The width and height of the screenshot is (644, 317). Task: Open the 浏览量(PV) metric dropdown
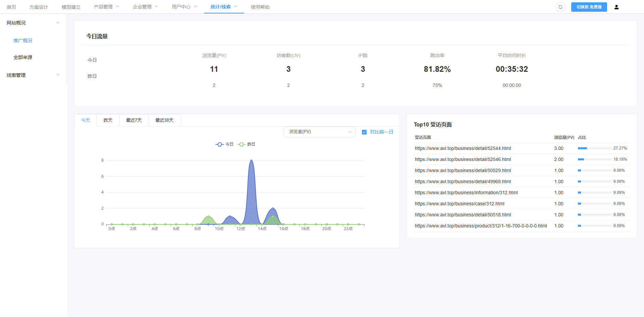coord(320,132)
